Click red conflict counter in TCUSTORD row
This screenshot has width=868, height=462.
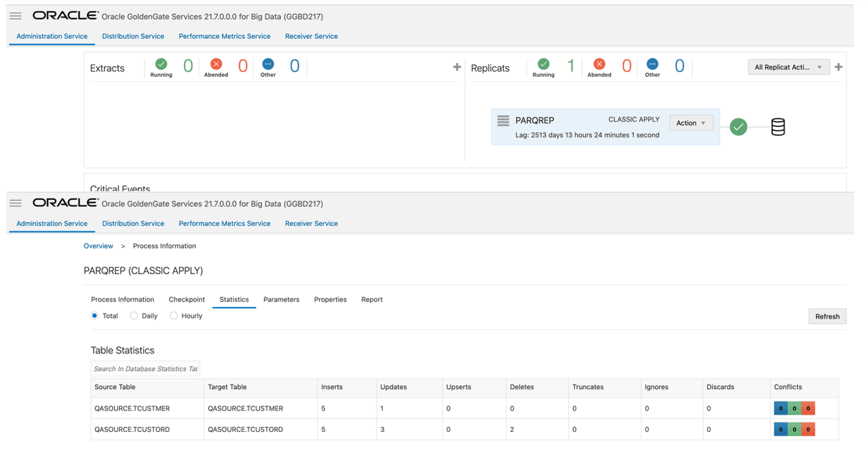(x=808, y=429)
